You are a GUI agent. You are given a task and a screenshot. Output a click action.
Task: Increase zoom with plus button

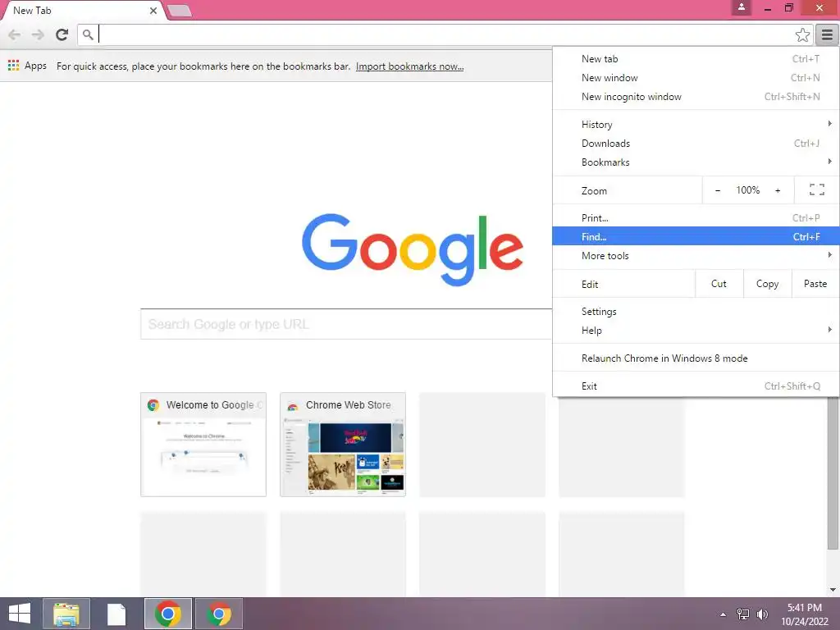(x=778, y=190)
